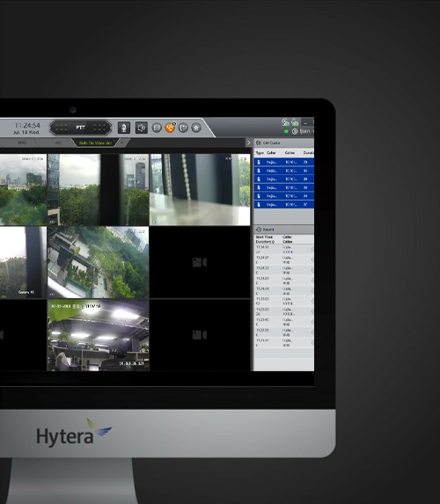Select the balcony aerial view video tile

98,262
